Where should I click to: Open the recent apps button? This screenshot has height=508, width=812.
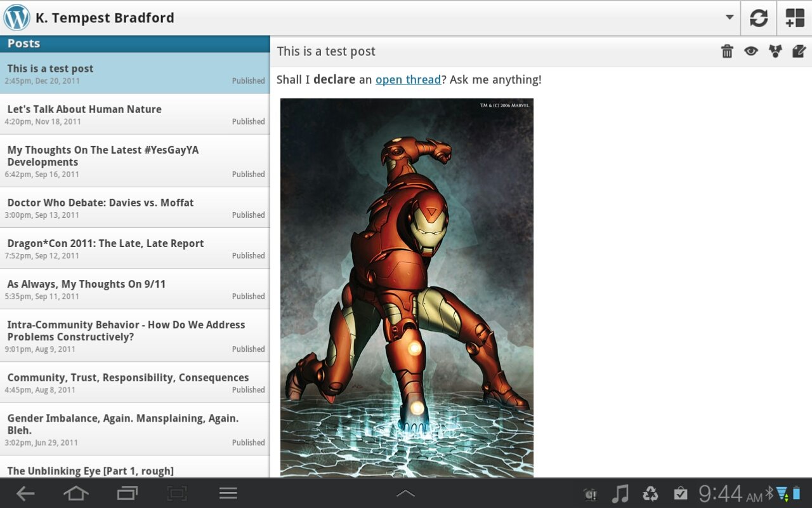coord(128,493)
